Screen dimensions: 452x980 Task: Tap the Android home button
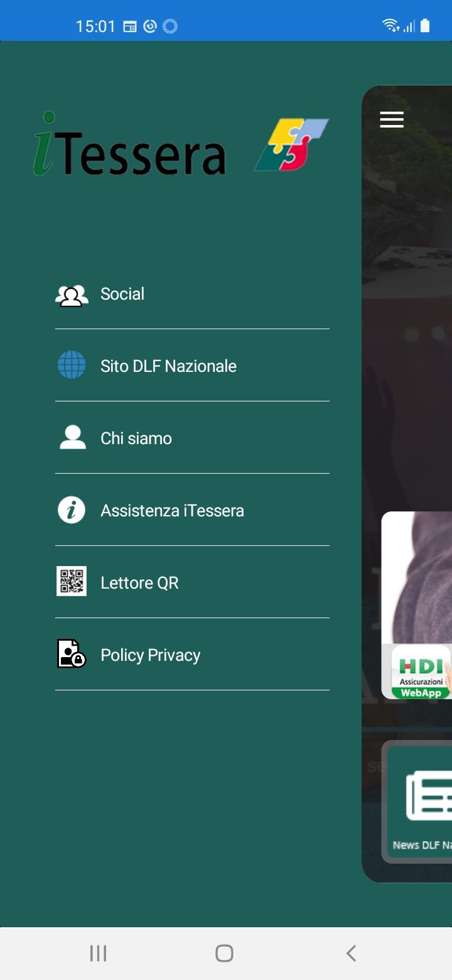coord(224,953)
